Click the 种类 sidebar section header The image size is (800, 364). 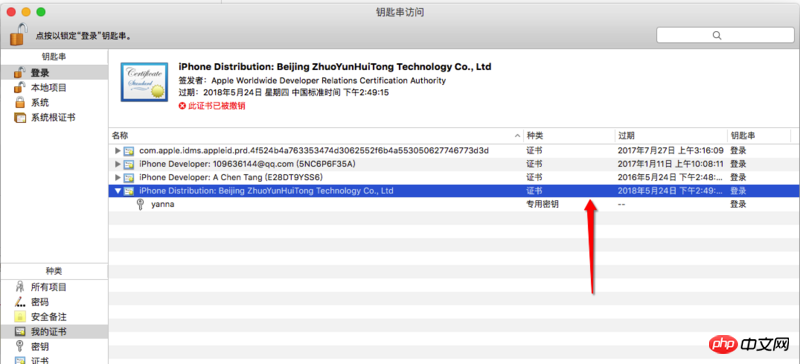click(54, 271)
